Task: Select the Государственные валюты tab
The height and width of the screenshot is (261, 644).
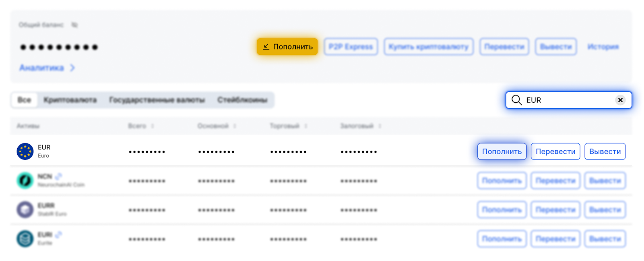Action: click(157, 100)
